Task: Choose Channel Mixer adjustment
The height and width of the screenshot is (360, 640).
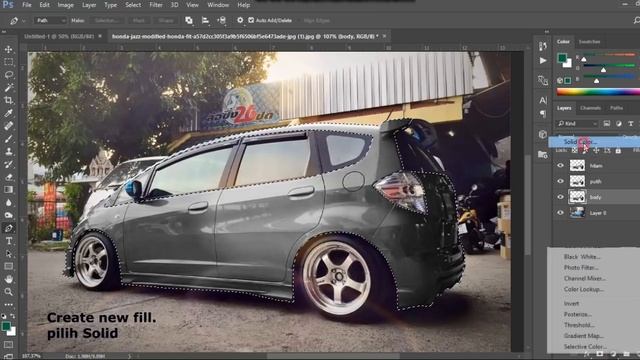Action: pyautogui.click(x=584, y=278)
